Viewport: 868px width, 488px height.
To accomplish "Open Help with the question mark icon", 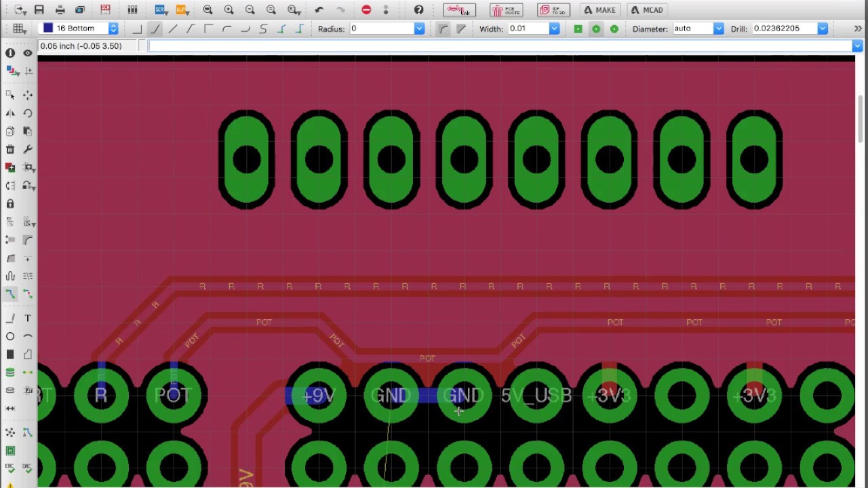I will pyautogui.click(x=419, y=10).
